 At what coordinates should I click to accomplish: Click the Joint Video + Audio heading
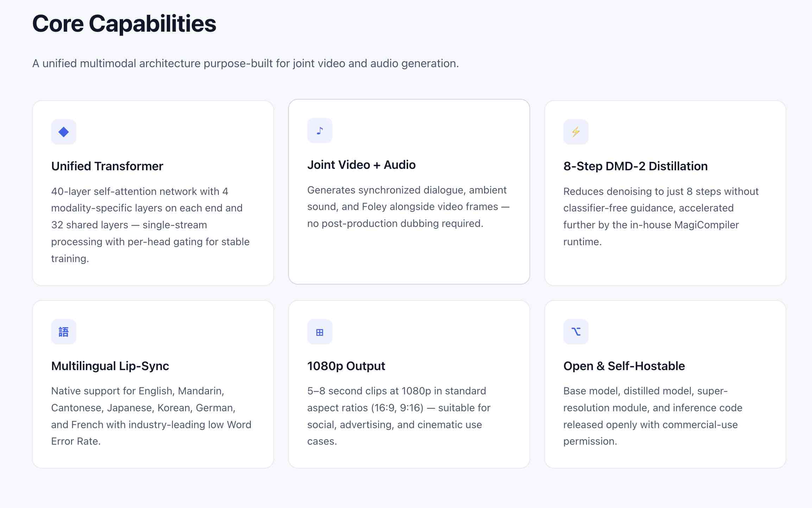click(361, 165)
